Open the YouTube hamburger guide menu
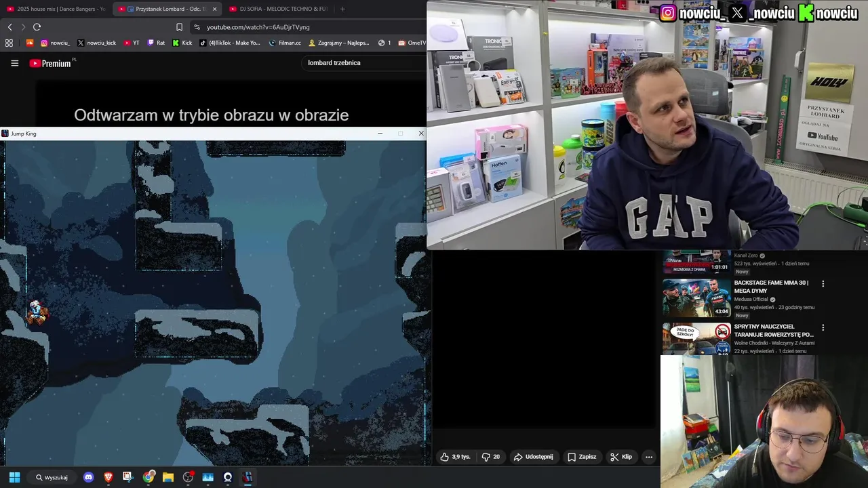868x488 pixels. [x=14, y=63]
